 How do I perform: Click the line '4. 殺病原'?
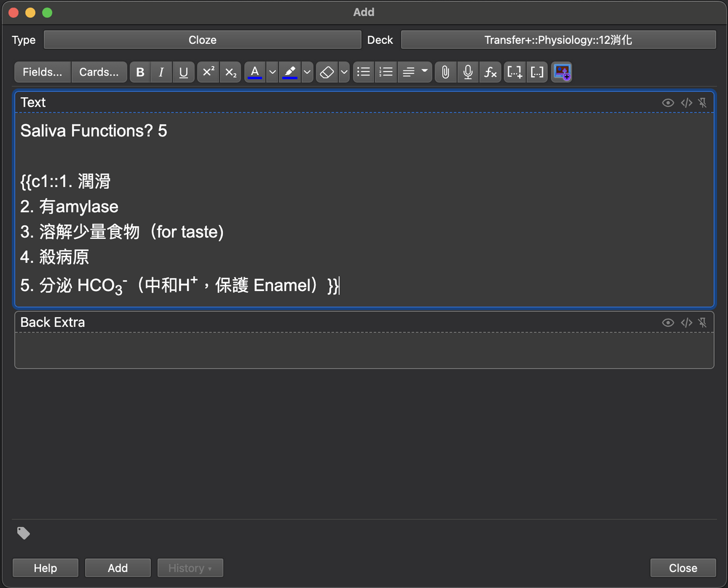(55, 257)
